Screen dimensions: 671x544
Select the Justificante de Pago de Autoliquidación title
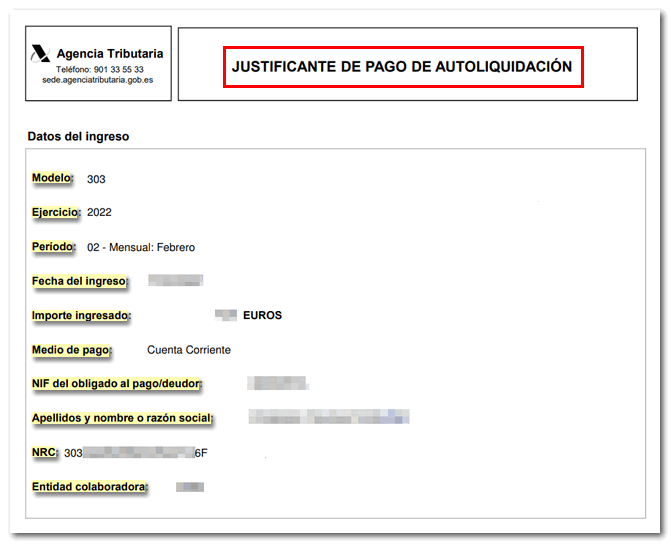coord(402,67)
